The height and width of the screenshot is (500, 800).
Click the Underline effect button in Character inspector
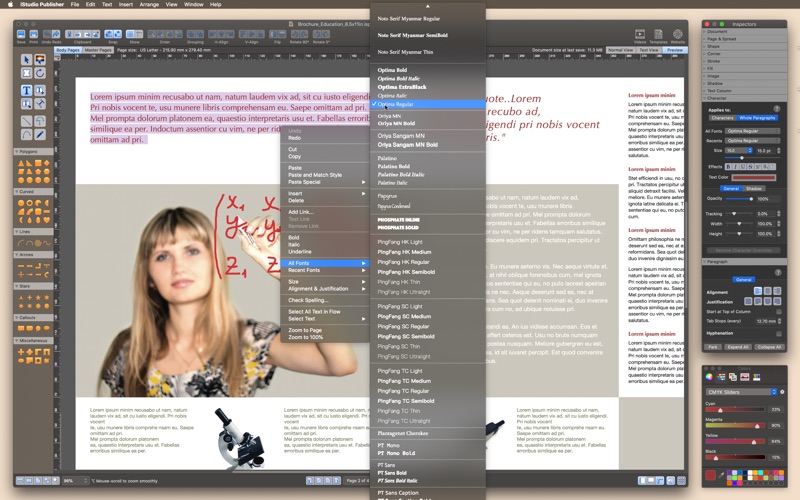[x=743, y=167]
